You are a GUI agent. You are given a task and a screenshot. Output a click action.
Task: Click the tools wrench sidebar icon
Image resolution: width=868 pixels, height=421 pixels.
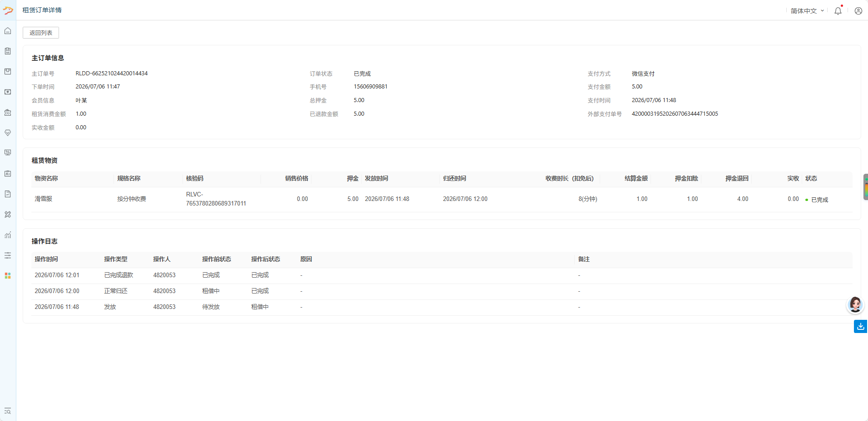(8, 215)
